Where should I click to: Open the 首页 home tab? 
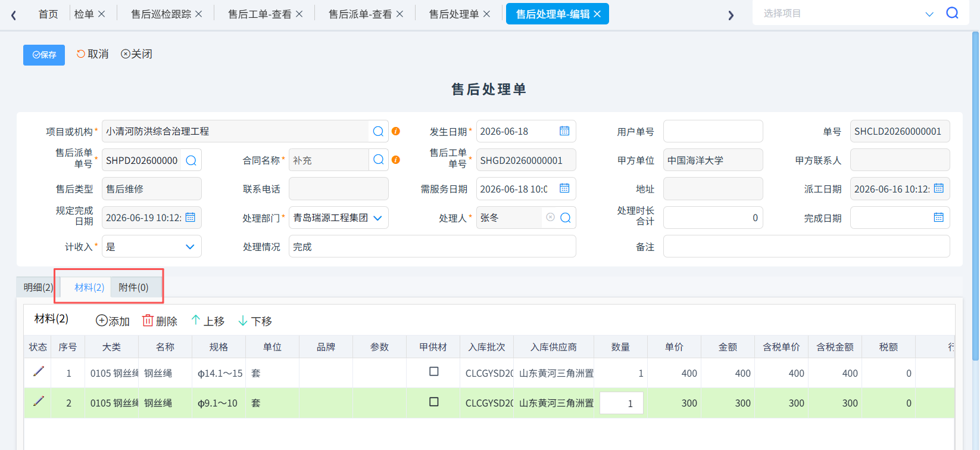pyautogui.click(x=48, y=14)
